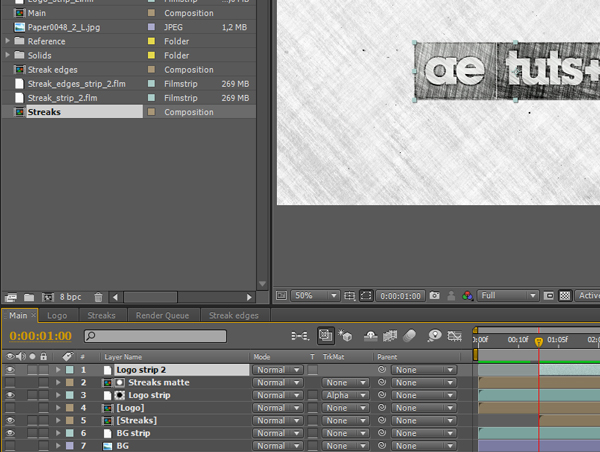Click the project panel scroll right arrow
The image size is (600, 452).
pyautogui.click(x=249, y=297)
